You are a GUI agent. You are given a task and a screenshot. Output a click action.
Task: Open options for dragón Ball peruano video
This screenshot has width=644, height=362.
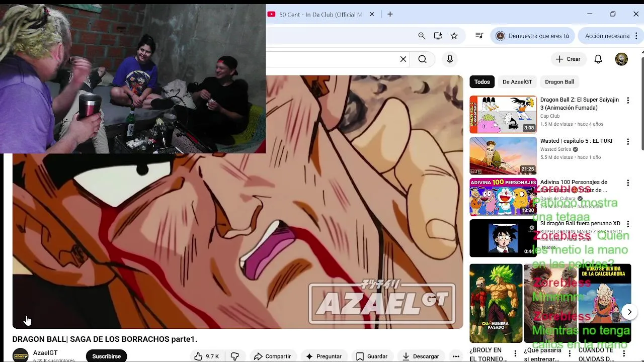628,224
